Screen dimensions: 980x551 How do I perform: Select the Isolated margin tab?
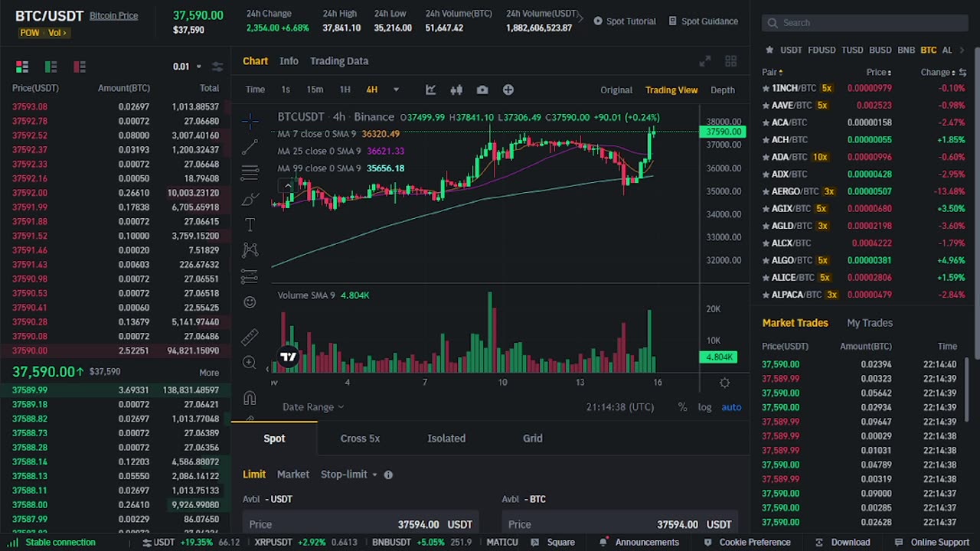[x=446, y=439]
